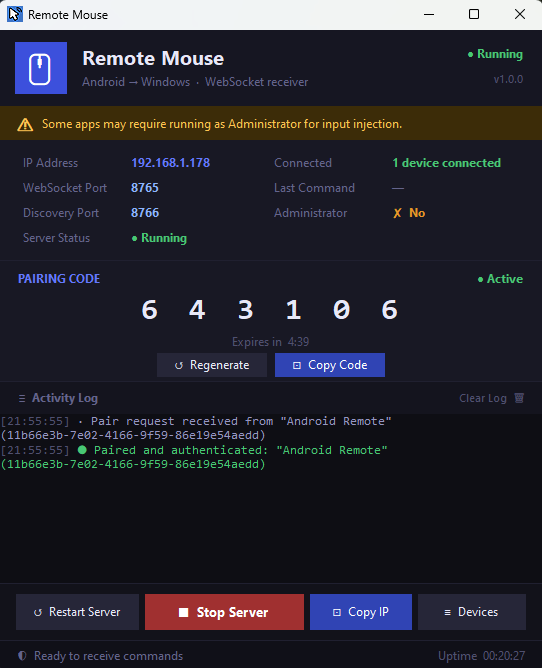Click the green dot beside Paired log entry
The image size is (542, 668).
tap(82, 449)
